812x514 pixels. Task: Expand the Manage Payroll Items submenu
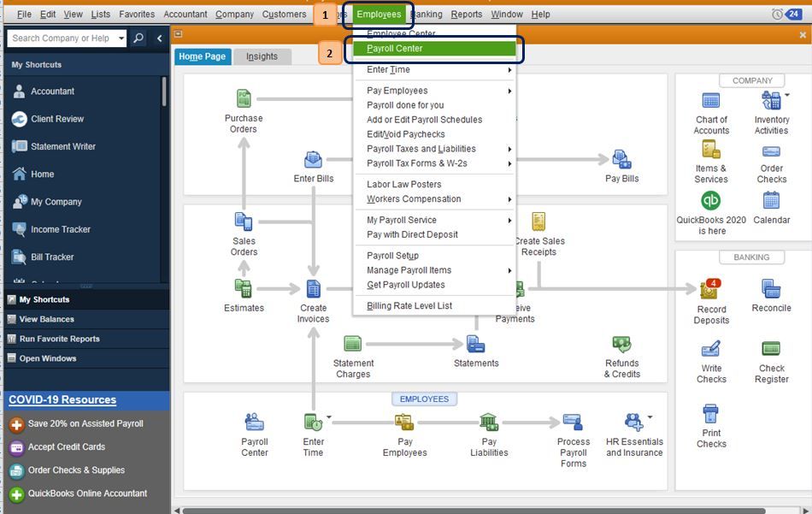tap(509, 270)
